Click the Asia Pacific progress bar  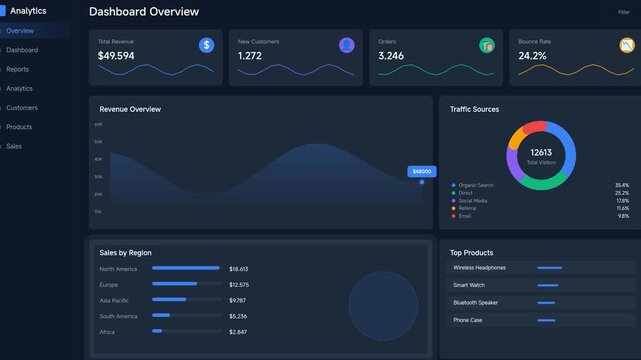tap(187, 300)
